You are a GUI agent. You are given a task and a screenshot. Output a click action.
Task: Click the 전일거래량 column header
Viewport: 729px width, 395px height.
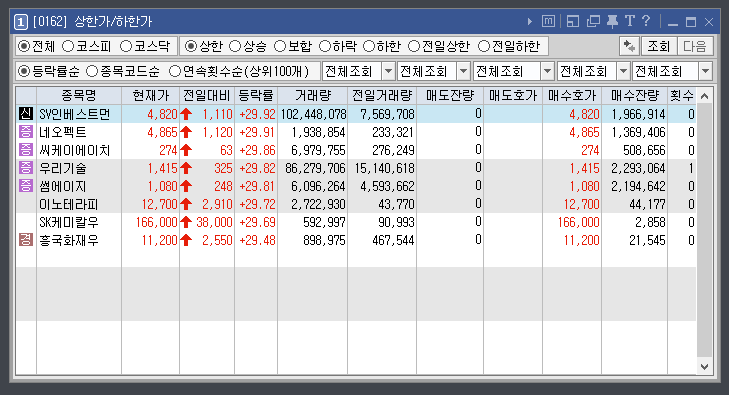click(x=382, y=96)
